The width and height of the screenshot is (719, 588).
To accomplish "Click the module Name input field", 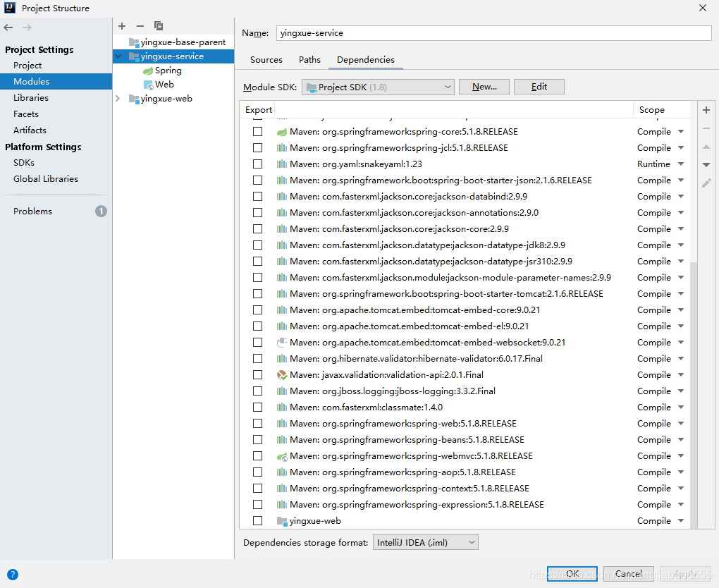I will pos(494,33).
